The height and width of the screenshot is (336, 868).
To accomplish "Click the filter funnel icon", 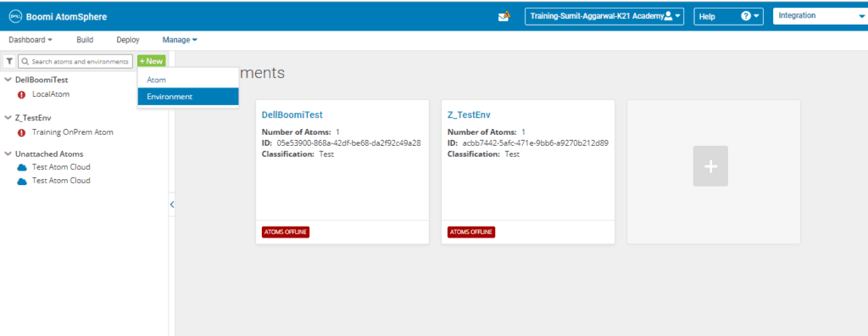I will [x=9, y=61].
